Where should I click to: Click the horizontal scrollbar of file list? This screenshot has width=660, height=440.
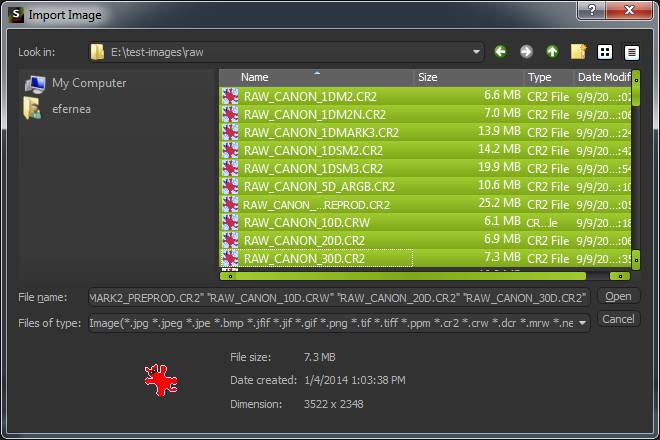coord(425,276)
